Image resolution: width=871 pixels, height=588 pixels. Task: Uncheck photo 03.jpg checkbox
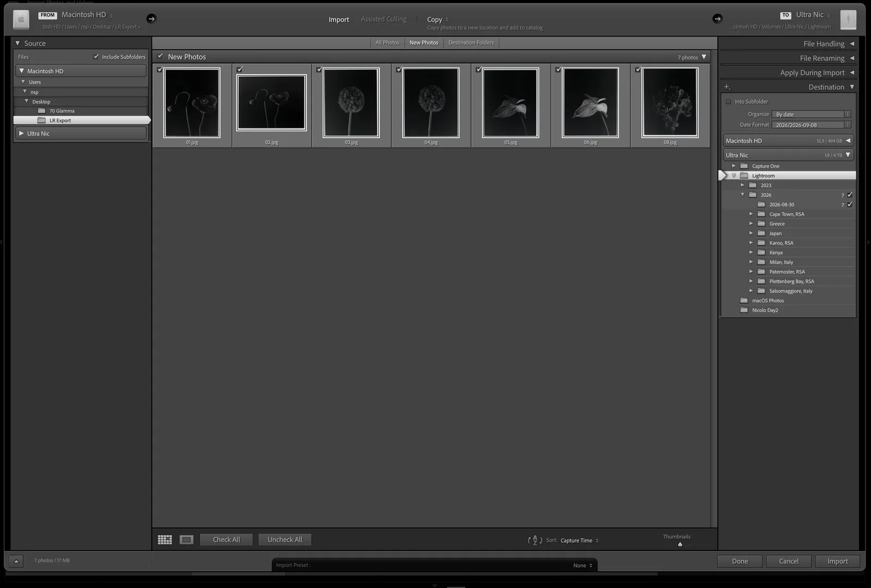pyautogui.click(x=319, y=70)
